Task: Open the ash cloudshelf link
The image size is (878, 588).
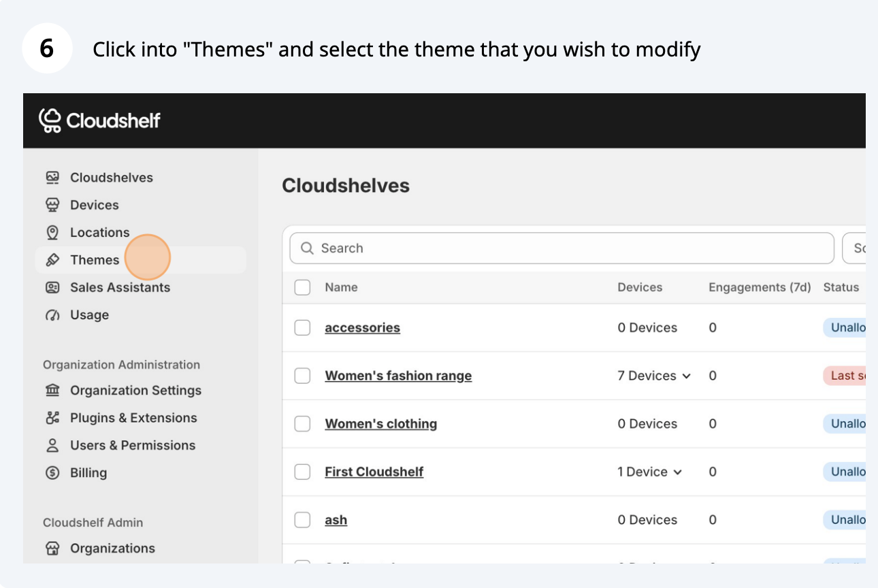Action: click(336, 520)
